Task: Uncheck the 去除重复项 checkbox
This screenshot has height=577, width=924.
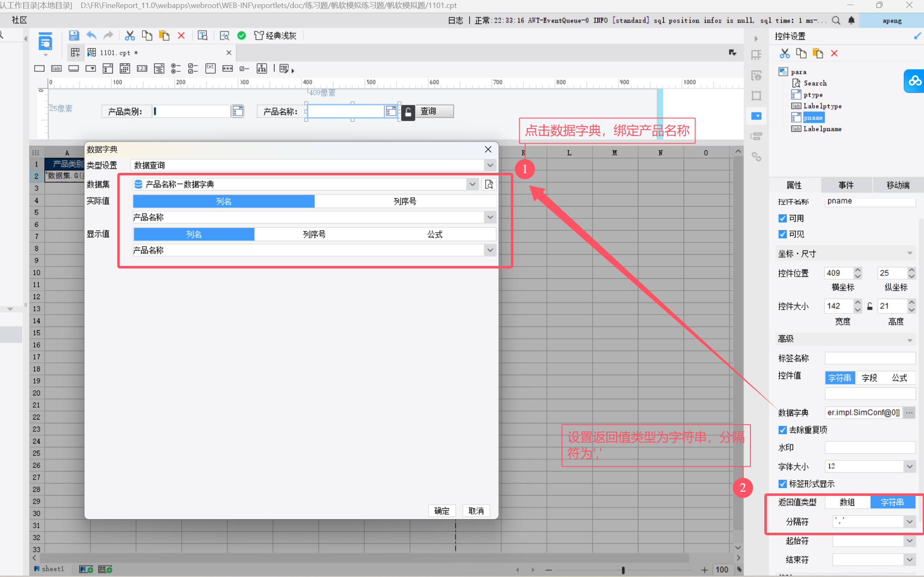Action: click(782, 430)
